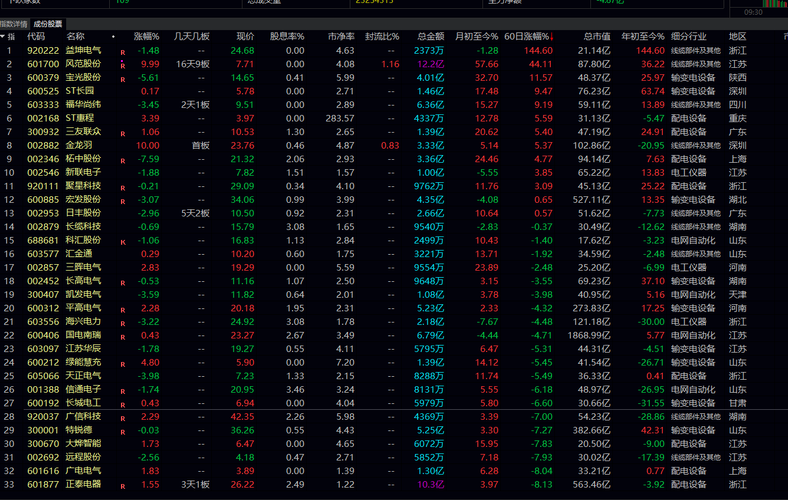Click the R marker beside 宏发股份
The width and height of the screenshot is (788, 500).
pos(123,202)
